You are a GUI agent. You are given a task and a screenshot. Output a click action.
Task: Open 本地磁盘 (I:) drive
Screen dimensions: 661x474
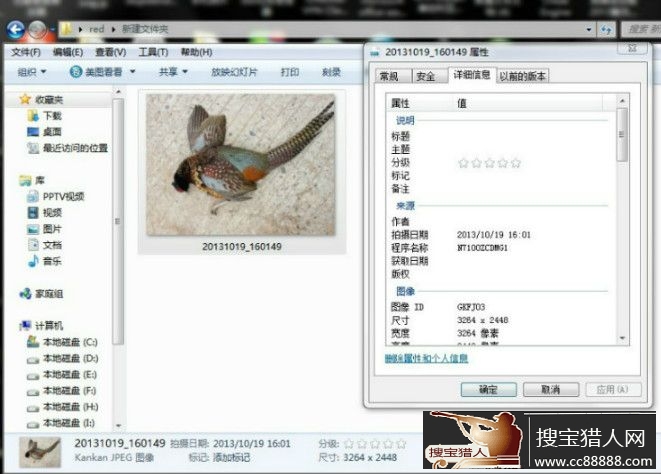pyautogui.click(x=61, y=423)
